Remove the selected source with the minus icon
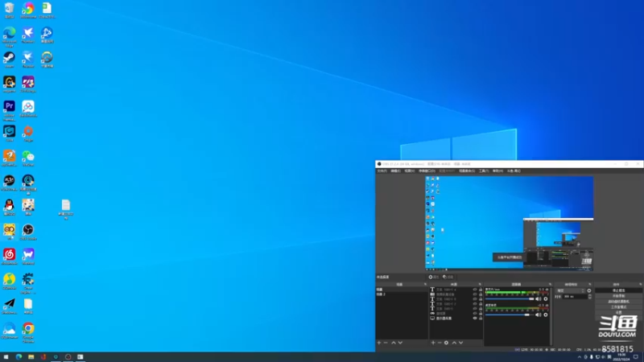 point(440,343)
